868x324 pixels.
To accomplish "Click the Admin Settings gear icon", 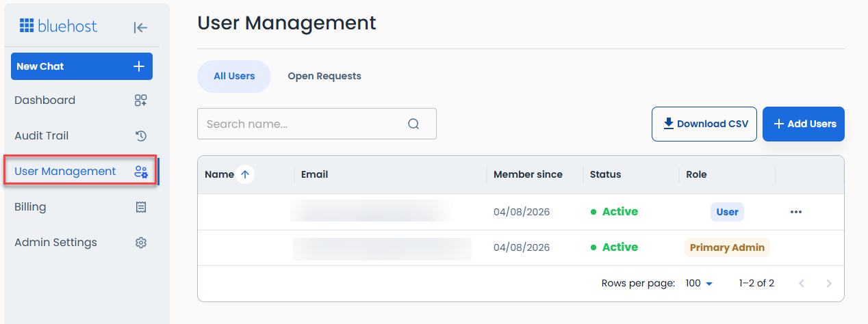I will [141, 243].
